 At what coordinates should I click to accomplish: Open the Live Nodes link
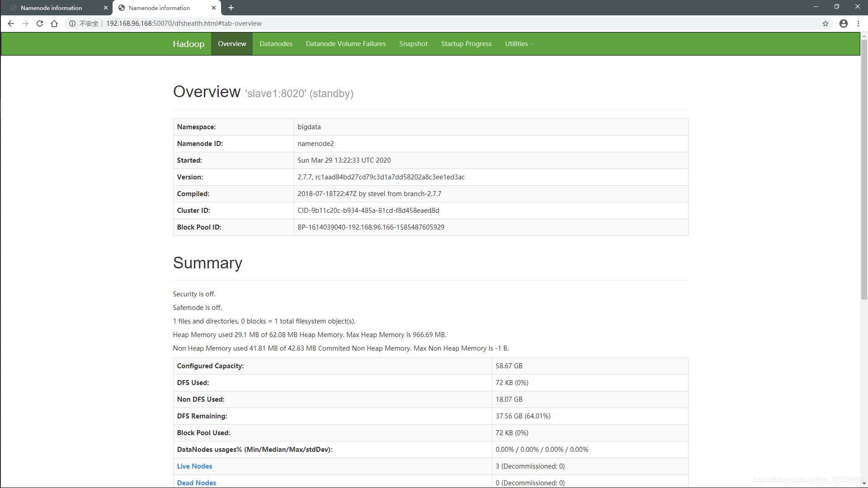coord(194,466)
